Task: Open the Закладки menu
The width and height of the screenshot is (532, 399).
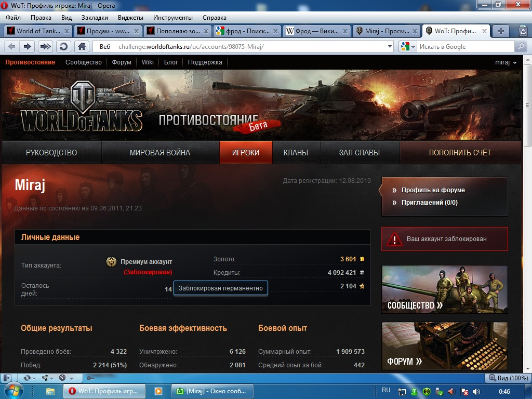Action: coord(95,18)
